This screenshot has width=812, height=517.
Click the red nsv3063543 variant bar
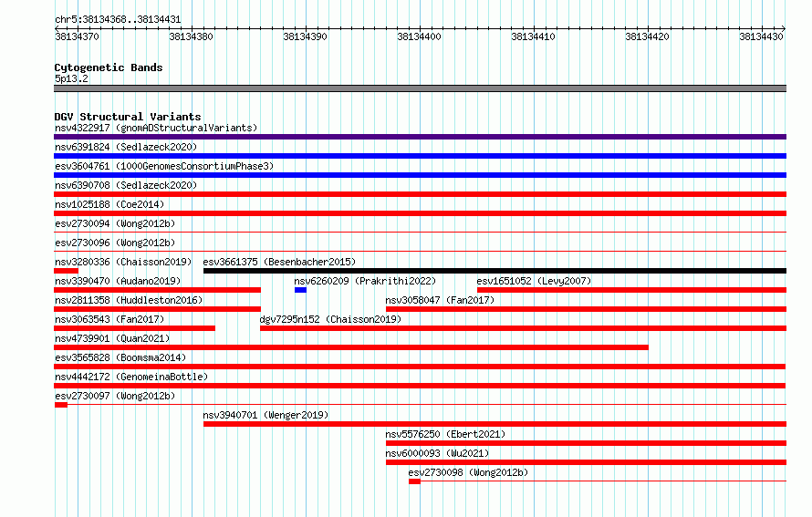pyautogui.click(x=135, y=328)
